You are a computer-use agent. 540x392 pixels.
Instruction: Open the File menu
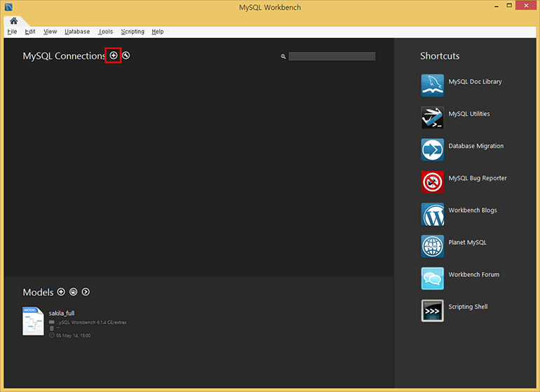click(x=13, y=32)
